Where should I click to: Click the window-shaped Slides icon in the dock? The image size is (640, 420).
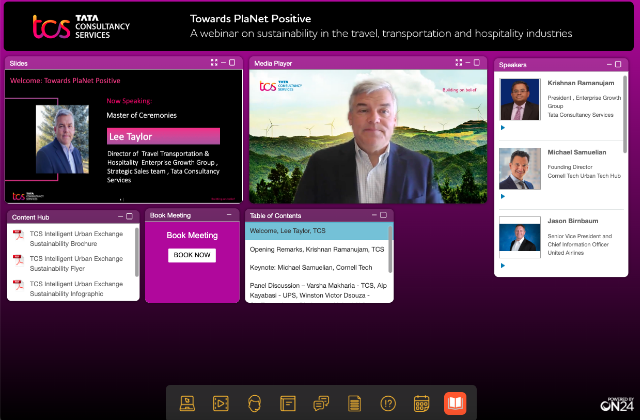pos(288,403)
